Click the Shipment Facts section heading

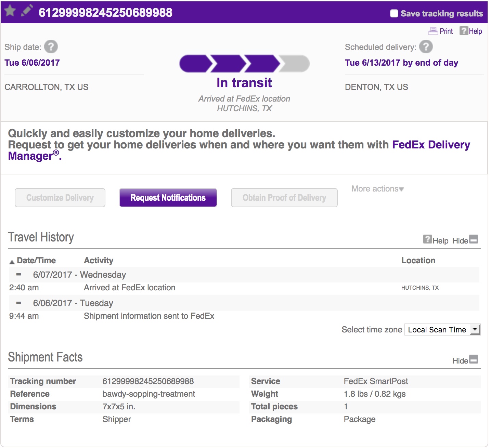click(x=46, y=357)
